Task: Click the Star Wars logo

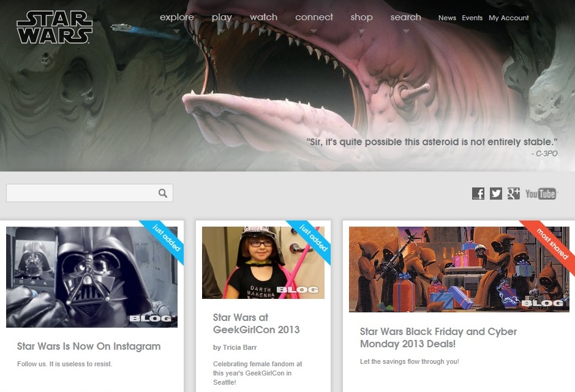Action: point(54,27)
